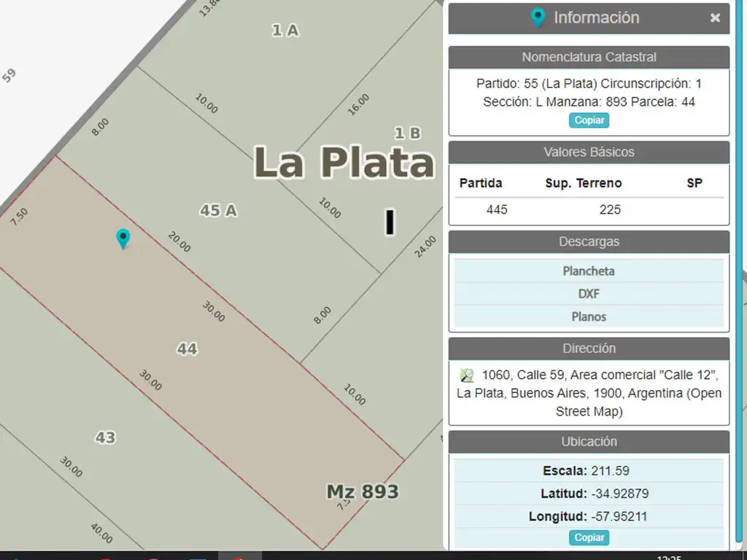Open the Planos download

[x=589, y=316]
